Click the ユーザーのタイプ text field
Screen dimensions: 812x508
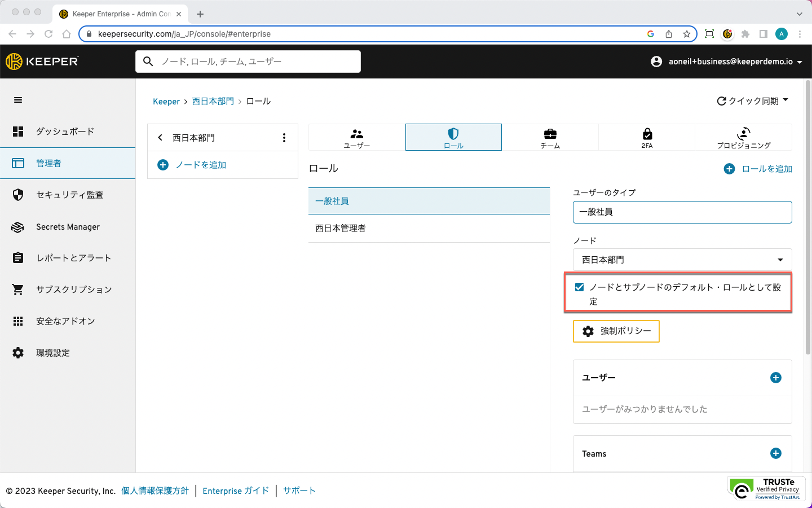(682, 212)
